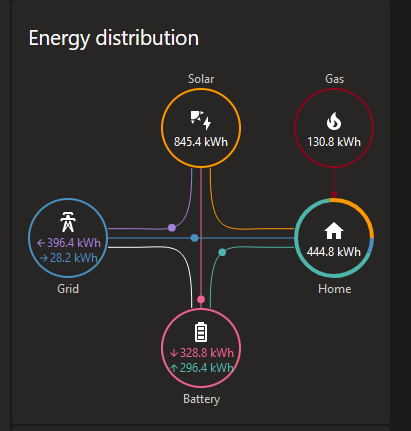
Task: Click the Energy distribution card title
Action: point(114,39)
